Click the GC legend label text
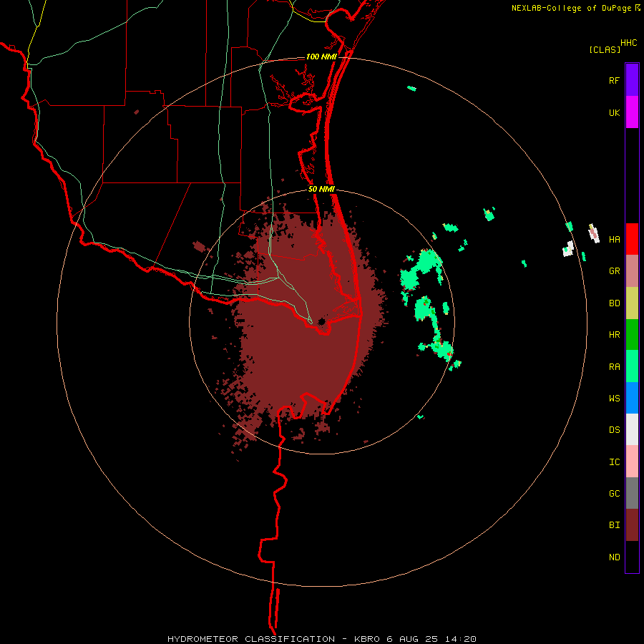 [x=614, y=493]
